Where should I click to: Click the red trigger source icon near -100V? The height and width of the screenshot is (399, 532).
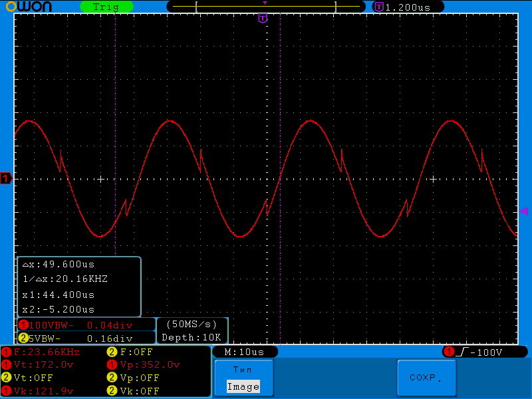pyautogui.click(x=449, y=352)
